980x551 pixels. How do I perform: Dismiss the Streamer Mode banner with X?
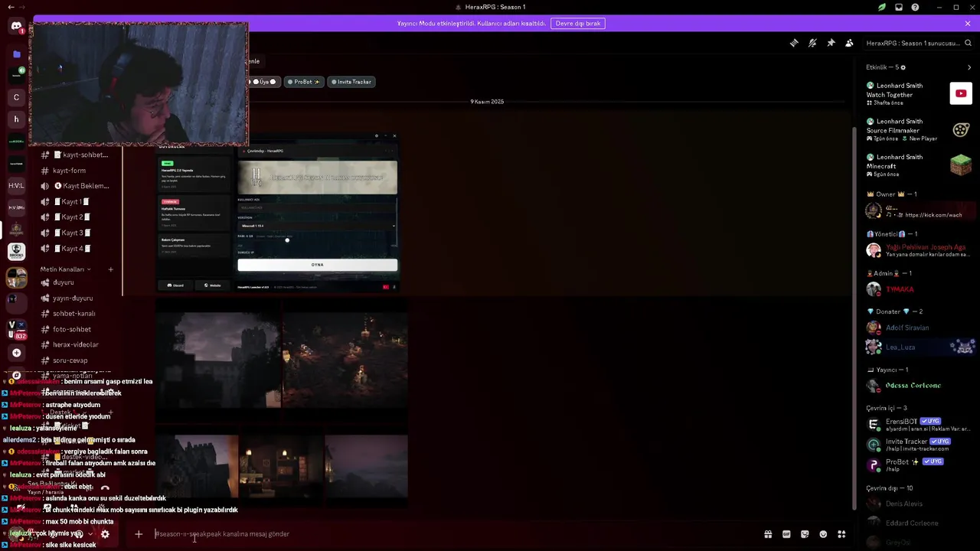coord(968,23)
